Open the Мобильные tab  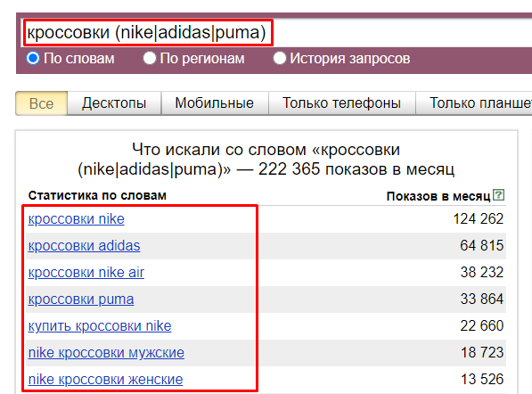(x=215, y=103)
